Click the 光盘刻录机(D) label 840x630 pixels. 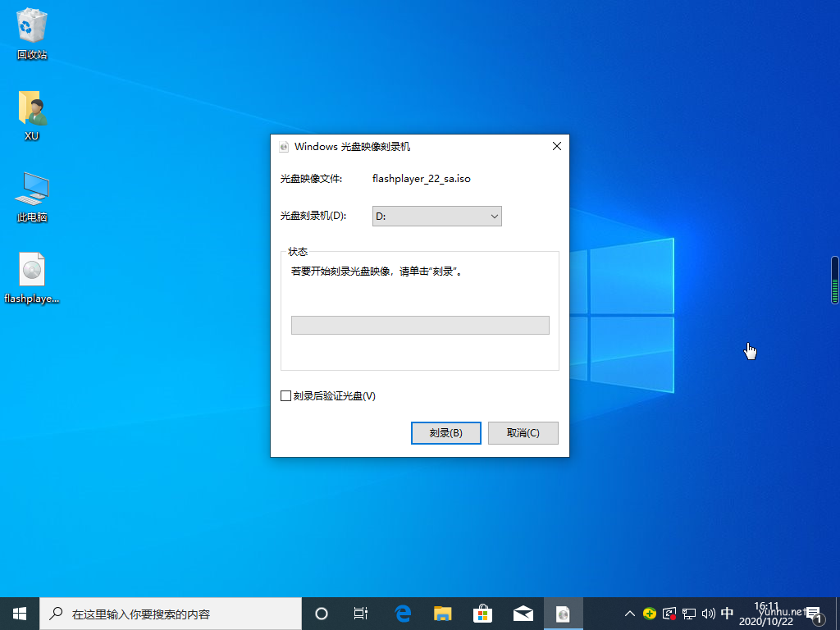tap(313, 216)
